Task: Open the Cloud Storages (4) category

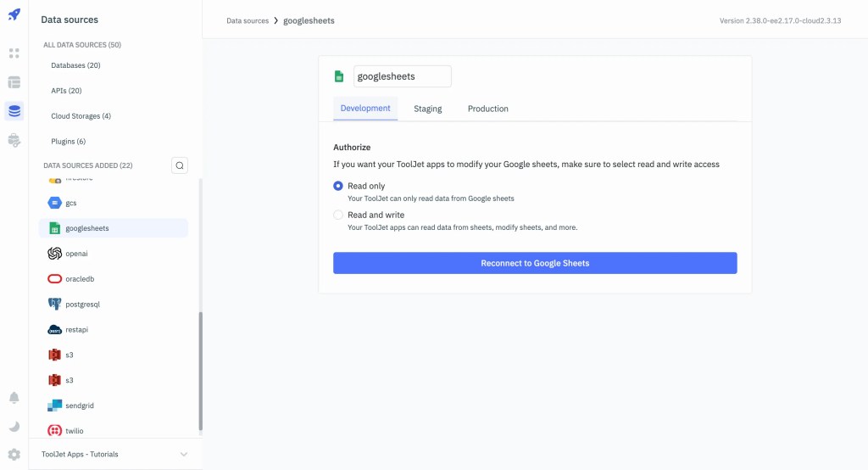Action: pyautogui.click(x=81, y=116)
